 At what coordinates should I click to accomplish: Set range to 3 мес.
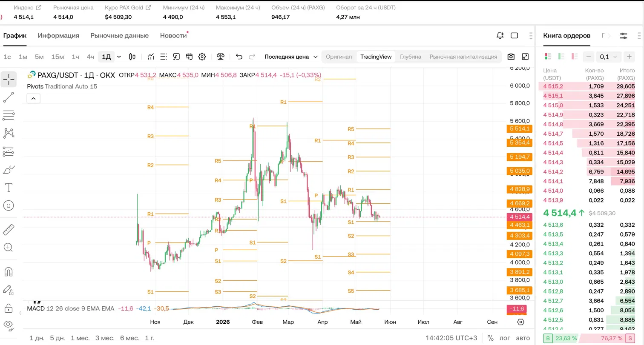click(x=104, y=338)
